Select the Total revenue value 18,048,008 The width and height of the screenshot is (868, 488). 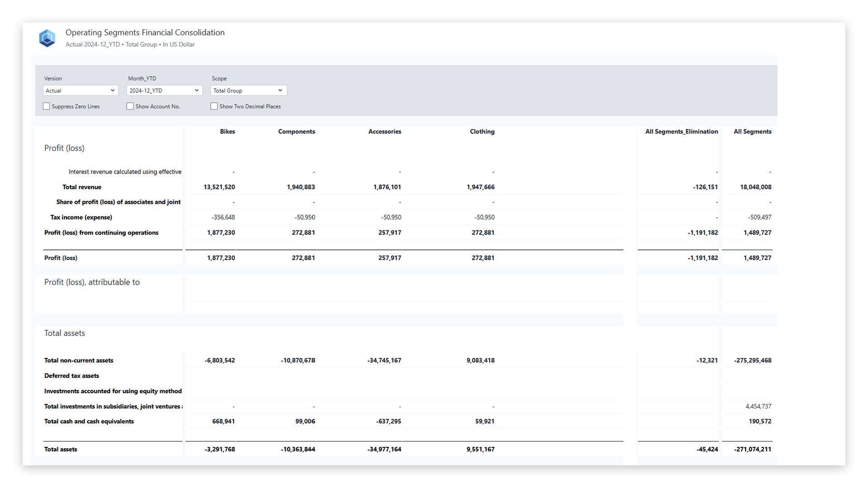coord(755,187)
